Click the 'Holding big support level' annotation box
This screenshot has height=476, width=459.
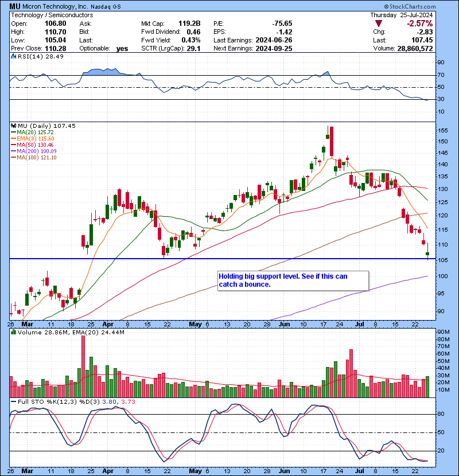[293, 280]
